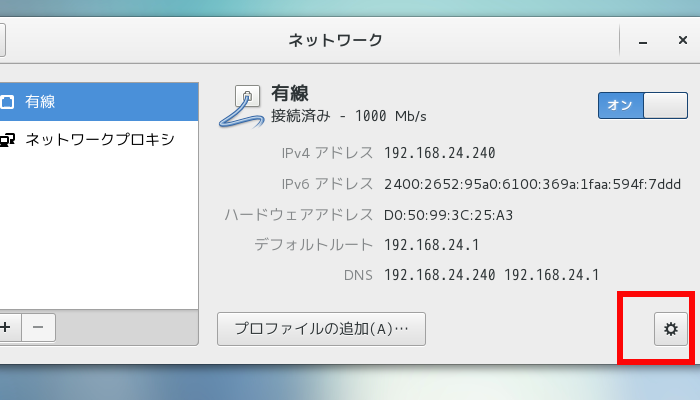Open wired connection settings gear button
The image size is (700, 400).
pos(670,328)
